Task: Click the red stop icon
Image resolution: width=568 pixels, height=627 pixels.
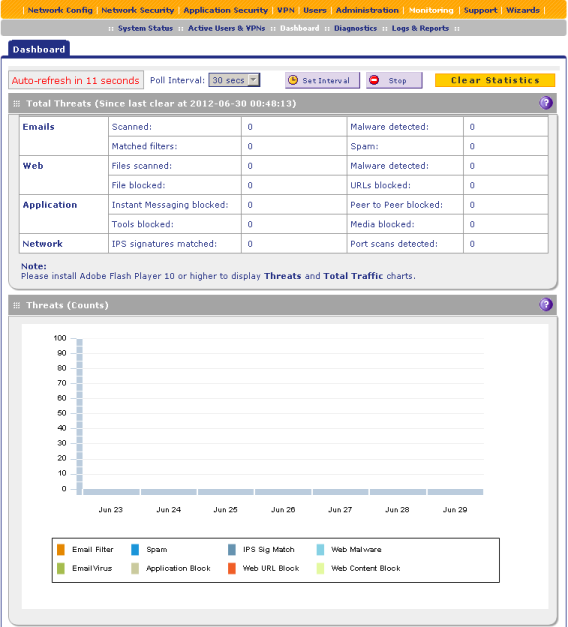Action: [x=374, y=80]
